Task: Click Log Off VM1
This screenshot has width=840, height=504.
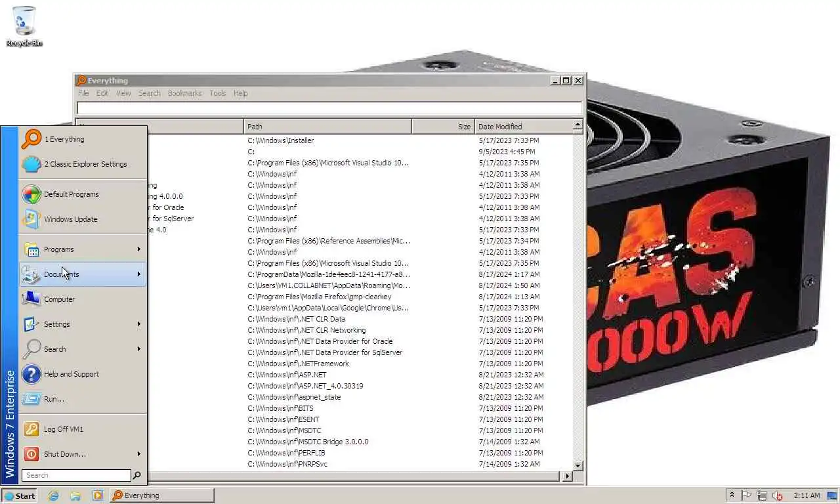Action: coord(82,429)
